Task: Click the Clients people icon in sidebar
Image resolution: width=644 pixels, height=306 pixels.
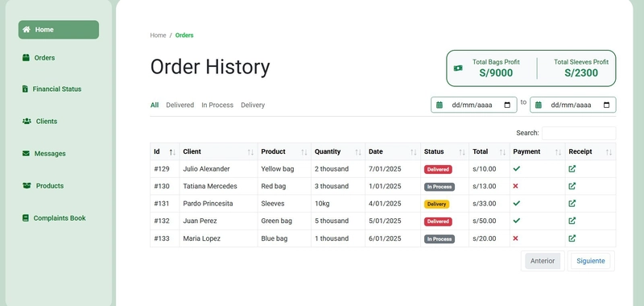Action: coord(27,121)
